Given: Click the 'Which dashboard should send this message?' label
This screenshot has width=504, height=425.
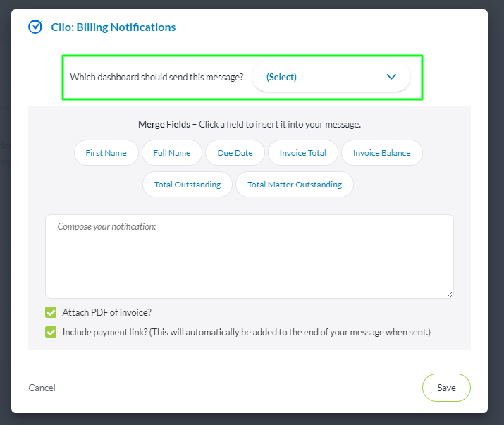Looking at the screenshot, I should 156,78.
